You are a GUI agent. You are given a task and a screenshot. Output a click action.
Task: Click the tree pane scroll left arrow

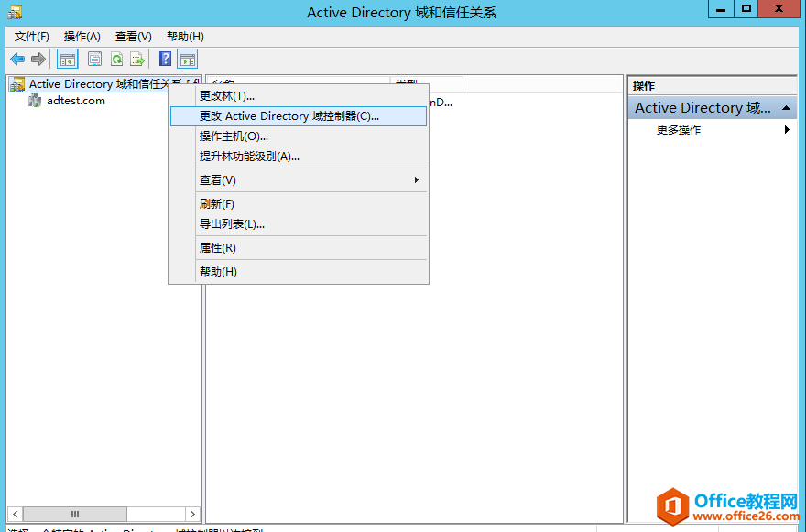click(16, 514)
